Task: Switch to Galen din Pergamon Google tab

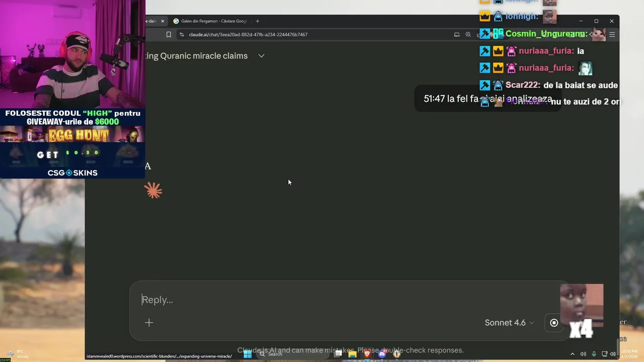Action: [x=210, y=21]
